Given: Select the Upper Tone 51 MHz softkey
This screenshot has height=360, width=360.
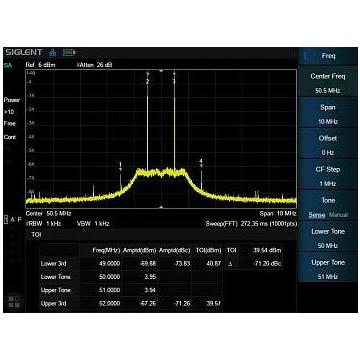Looking at the screenshot, I should click(328, 267).
